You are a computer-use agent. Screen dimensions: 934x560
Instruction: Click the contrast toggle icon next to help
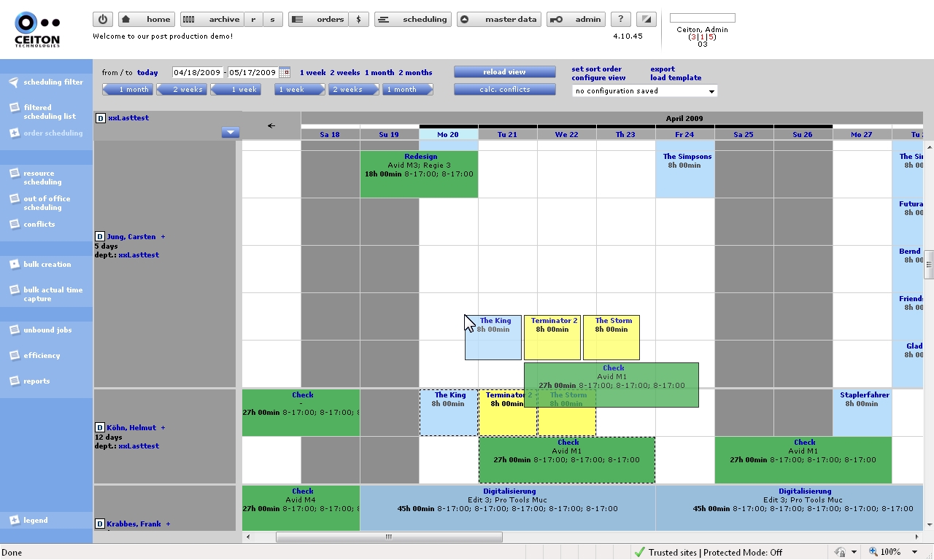(645, 20)
